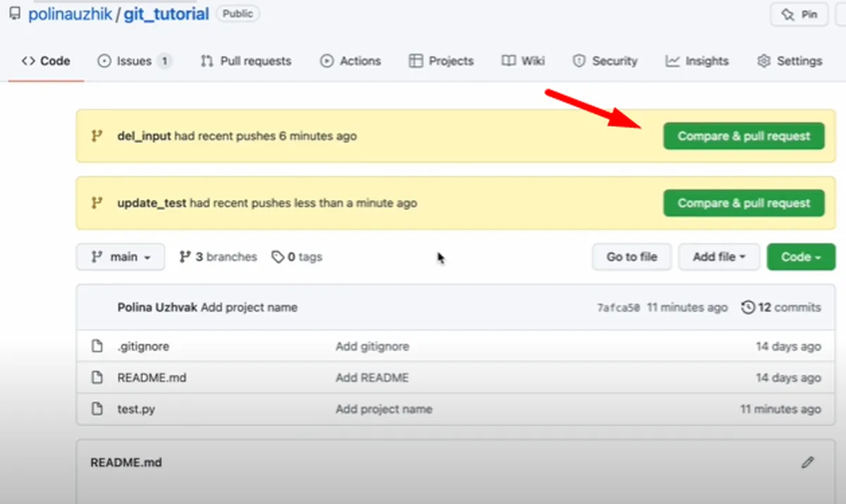Expand the green Code dropdown button
This screenshot has width=846, height=504.
pos(801,257)
